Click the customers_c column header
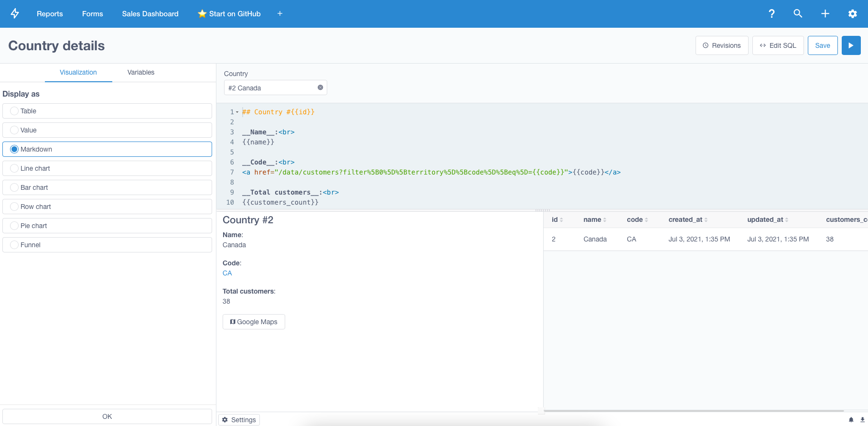This screenshot has width=868, height=426. click(x=847, y=219)
